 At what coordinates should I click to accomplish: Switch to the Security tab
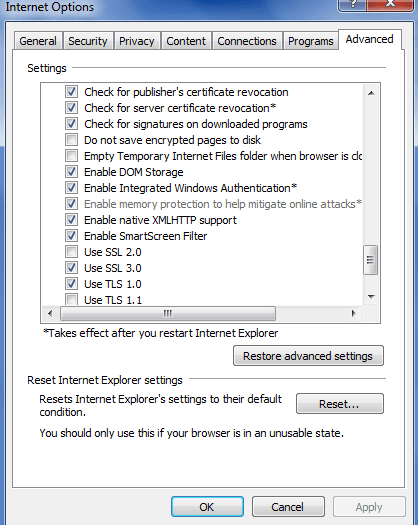(x=88, y=41)
